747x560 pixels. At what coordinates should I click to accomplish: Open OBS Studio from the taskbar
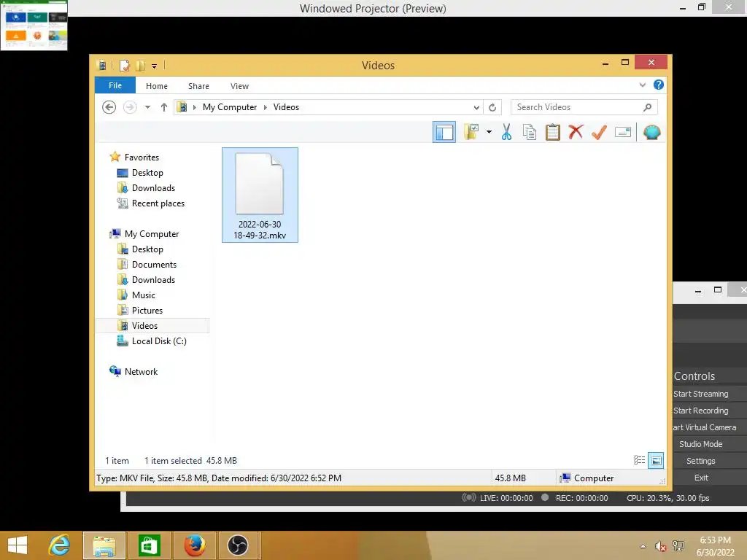237,545
